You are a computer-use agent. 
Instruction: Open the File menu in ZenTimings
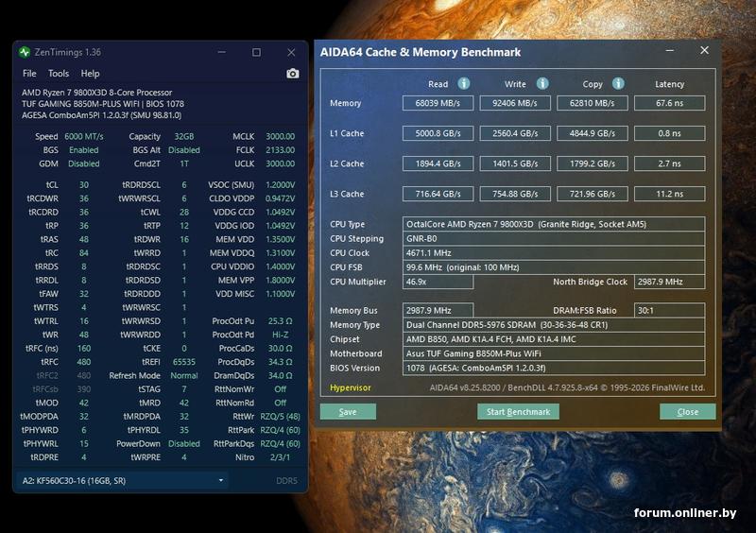[x=29, y=74]
